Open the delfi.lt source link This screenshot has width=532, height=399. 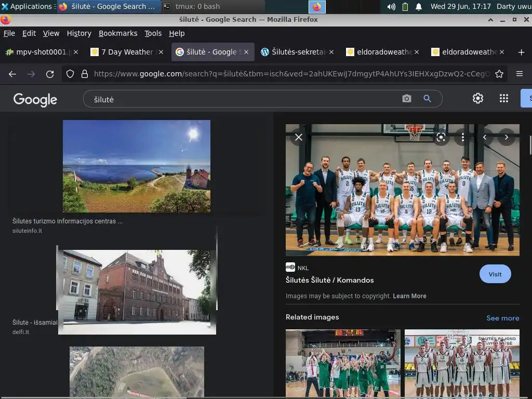click(x=21, y=332)
